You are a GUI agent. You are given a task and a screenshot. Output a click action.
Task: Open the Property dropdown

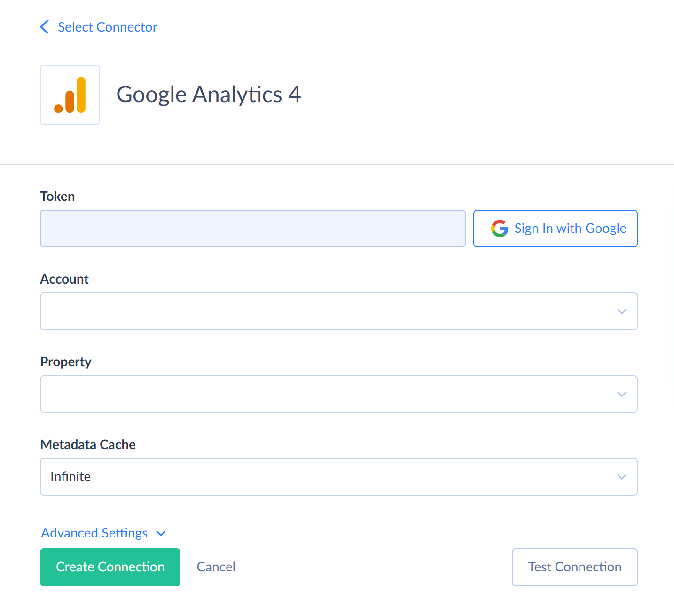tap(339, 394)
